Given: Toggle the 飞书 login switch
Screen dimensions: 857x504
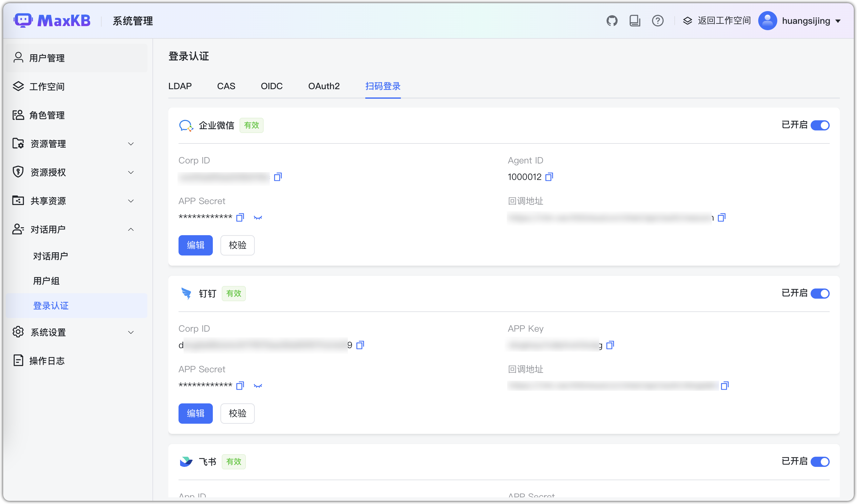Looking at the screenshot, I should pos(820,461).
